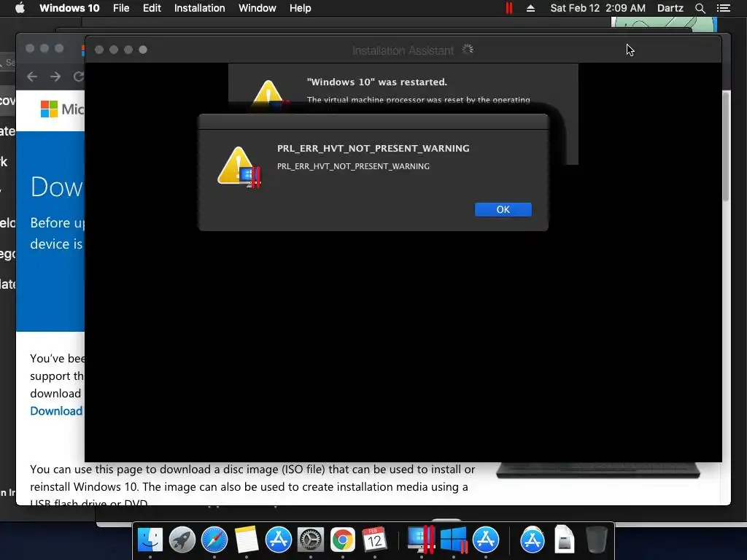The image size is (747, 560).
Task: Open System Preferences from the Dock
Action: coord(311,540)
